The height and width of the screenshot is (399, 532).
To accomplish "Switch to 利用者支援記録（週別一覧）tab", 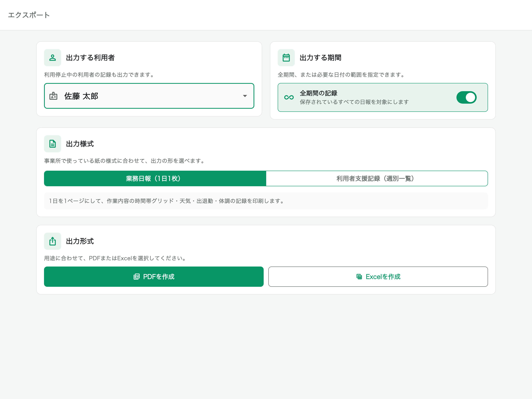I will tap(377, 179).
